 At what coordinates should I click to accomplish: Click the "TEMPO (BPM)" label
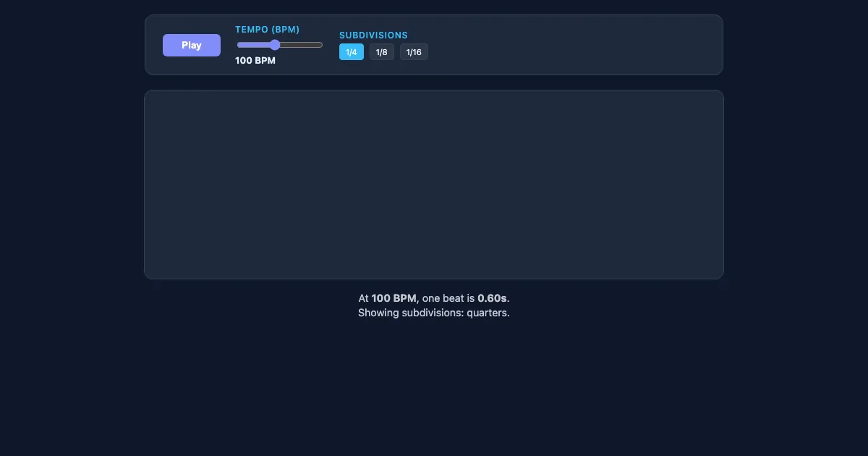[268, 30]
